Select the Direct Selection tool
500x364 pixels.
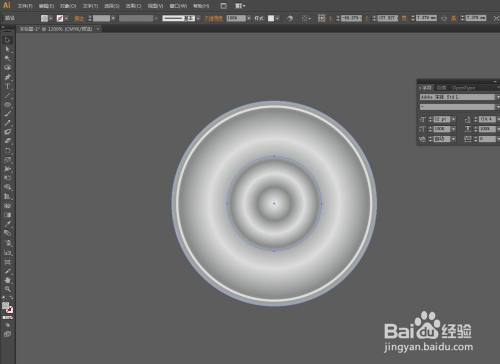[x=7, y=49]
